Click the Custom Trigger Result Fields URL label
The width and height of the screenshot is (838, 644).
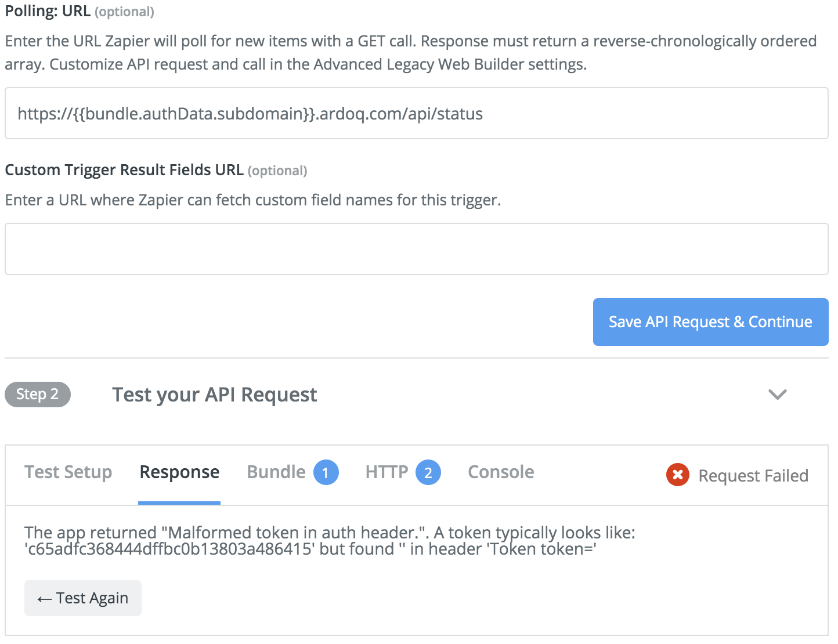124,170
